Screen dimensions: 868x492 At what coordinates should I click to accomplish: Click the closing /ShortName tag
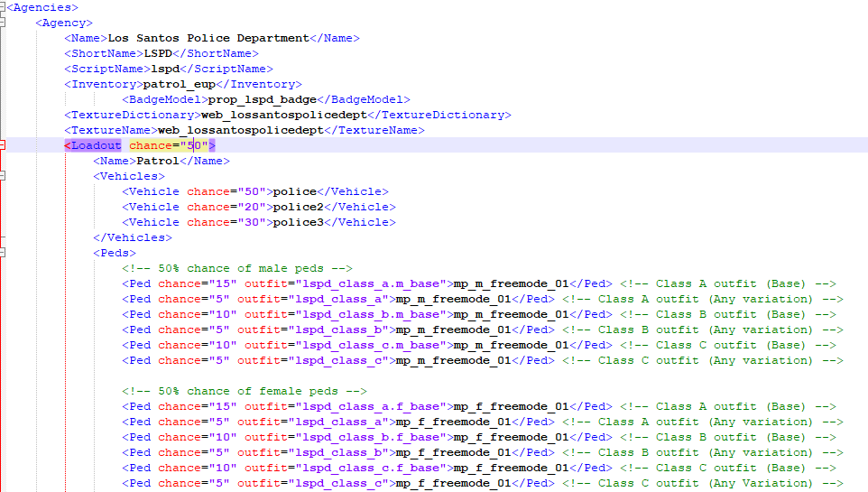click(216, 54)
